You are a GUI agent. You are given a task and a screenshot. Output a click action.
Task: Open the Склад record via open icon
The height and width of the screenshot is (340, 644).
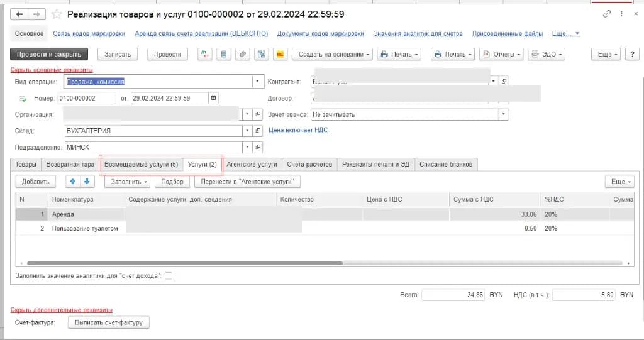[258, 131]
